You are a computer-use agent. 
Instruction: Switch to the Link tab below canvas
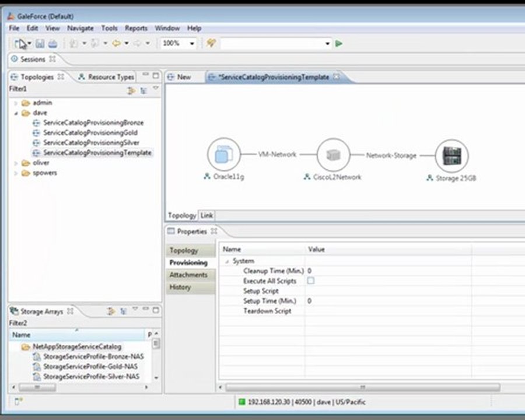tap(206, 215)
